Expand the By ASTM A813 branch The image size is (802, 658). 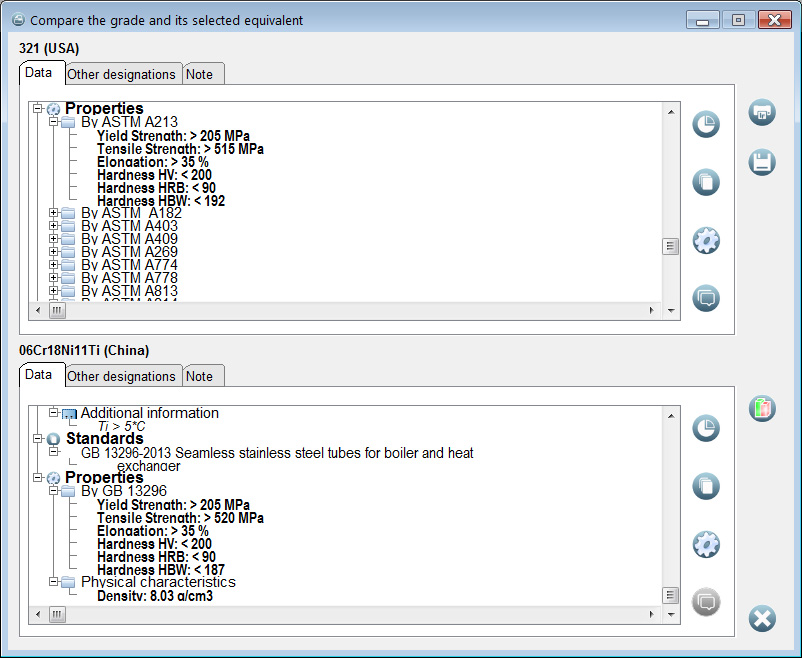(53, 290)
